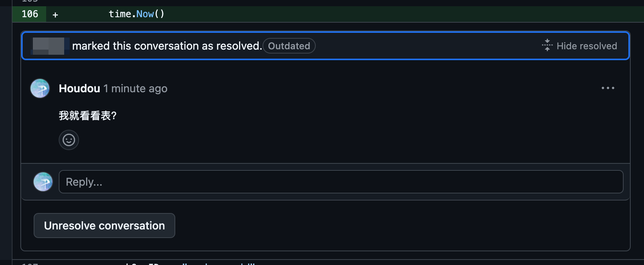Open the comment's three-dot options menu

pos(608,88)
